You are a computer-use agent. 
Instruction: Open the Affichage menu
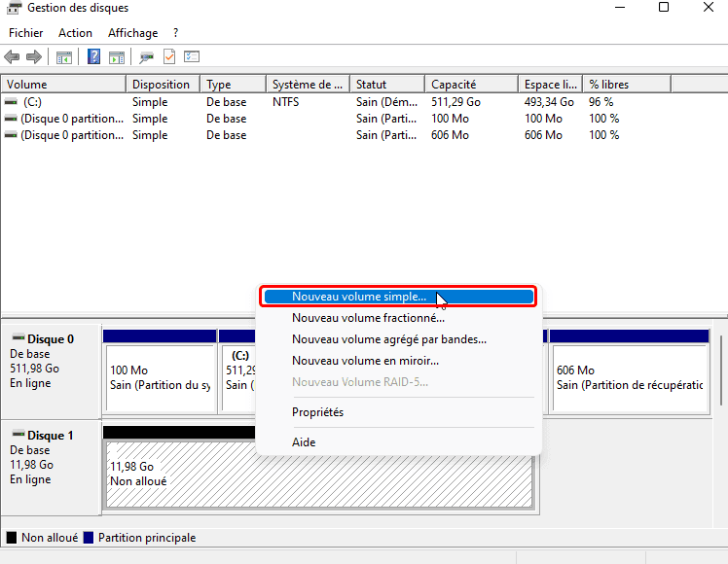(x=132, y=33)
